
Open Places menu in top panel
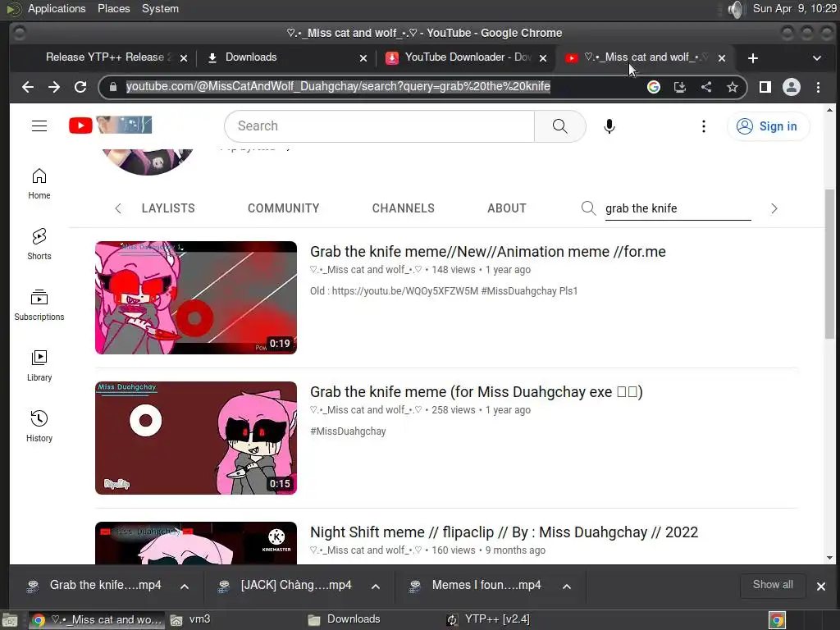113,8
